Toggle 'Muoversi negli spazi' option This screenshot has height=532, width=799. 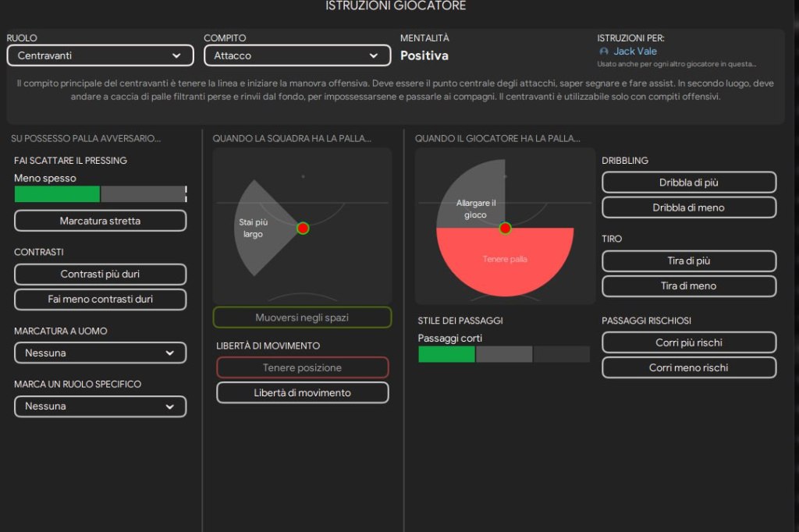(302, 317)
